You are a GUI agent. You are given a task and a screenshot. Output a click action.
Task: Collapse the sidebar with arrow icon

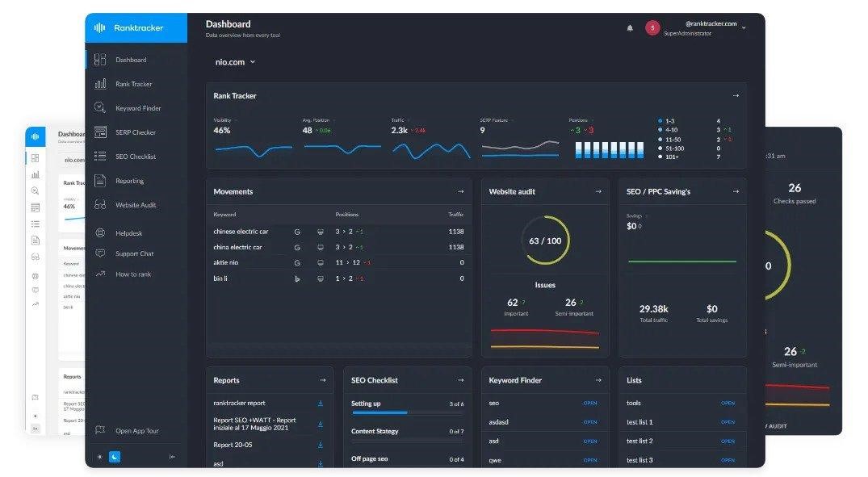pyautogui.click(x=172, y=457)
